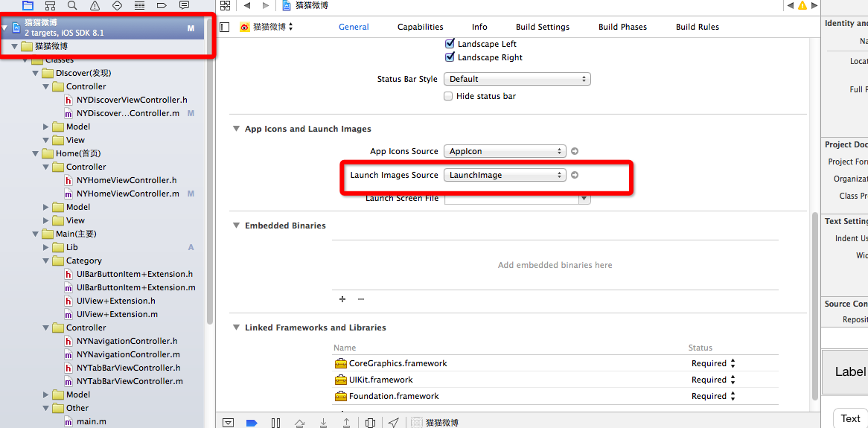Open the Status Bar Style dropdown
868x428 pixels.
pos(517,79)
